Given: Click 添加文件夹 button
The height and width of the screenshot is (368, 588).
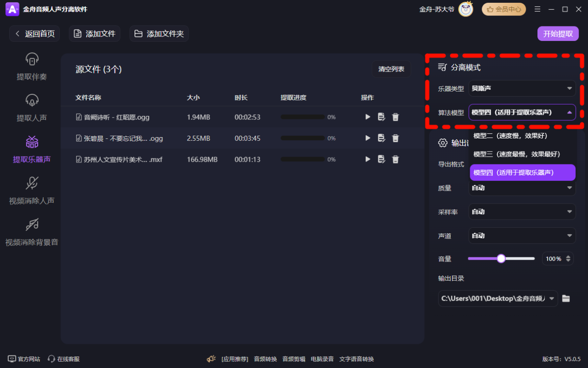Looking at the screenshot, I should (x=159, y=34).
